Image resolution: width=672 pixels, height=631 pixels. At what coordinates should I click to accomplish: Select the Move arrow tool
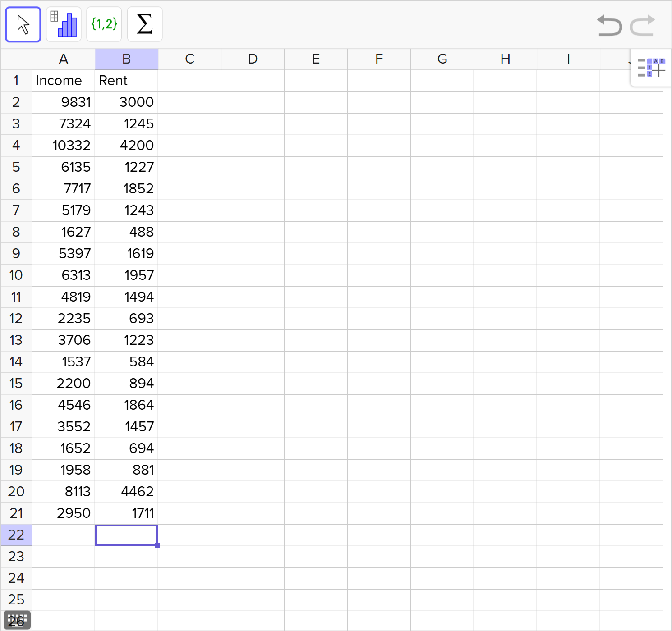coord(23,24)
